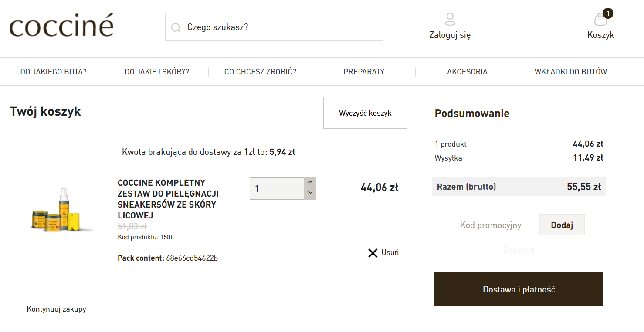Select the PREPARATY menu item
The height and width of the screenshot is (332, 644).
pyautogui.click(x=364, y=72)
